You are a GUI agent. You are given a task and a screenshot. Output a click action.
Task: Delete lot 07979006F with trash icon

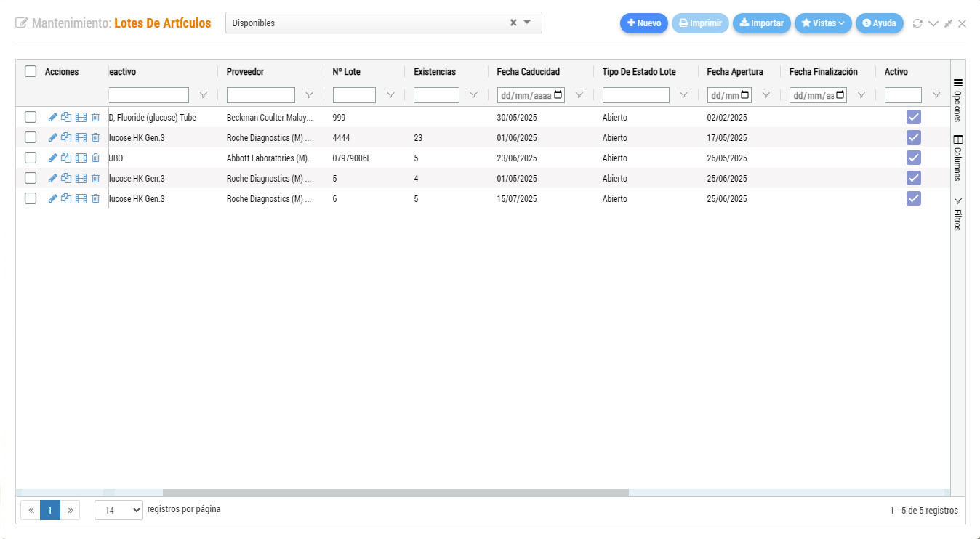(95, 158)
